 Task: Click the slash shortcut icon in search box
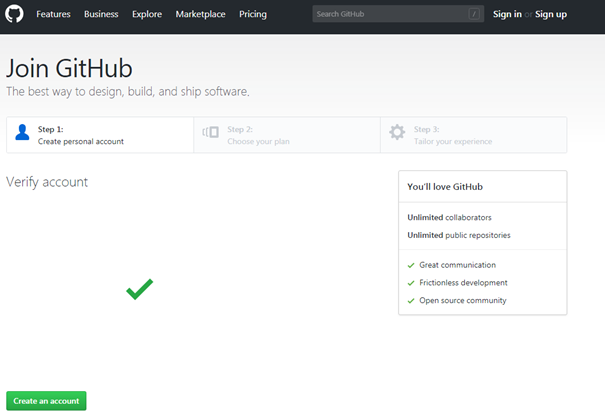(x=474, y=14)
